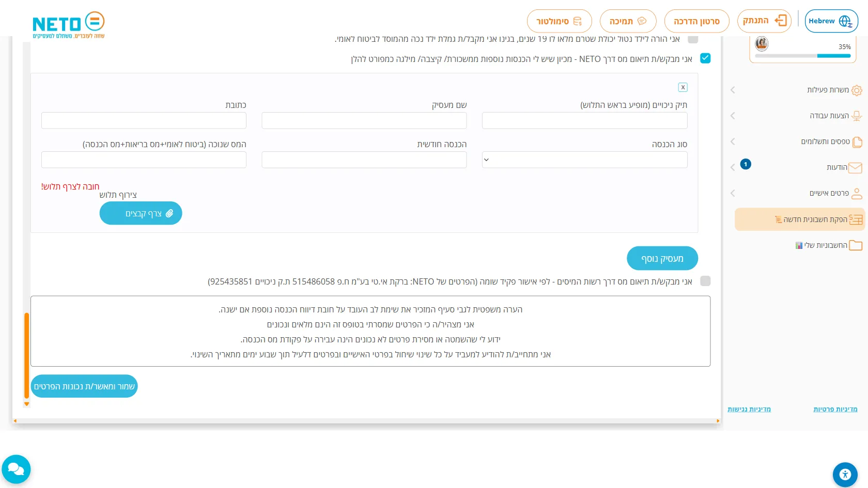Expand the הודעות menu chevron
The width and height of the screenshot is (868, 488).
coord(733,167)
